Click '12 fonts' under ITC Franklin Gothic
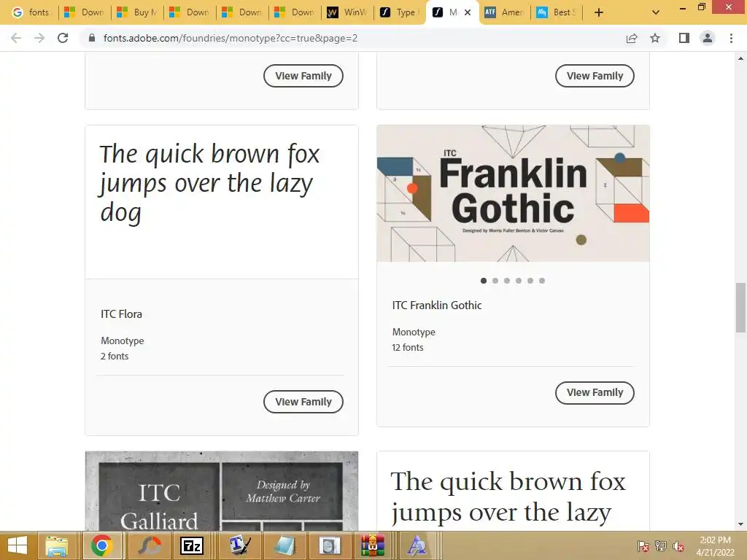Viewport: 747px width, 560px height. coord(408,348)
